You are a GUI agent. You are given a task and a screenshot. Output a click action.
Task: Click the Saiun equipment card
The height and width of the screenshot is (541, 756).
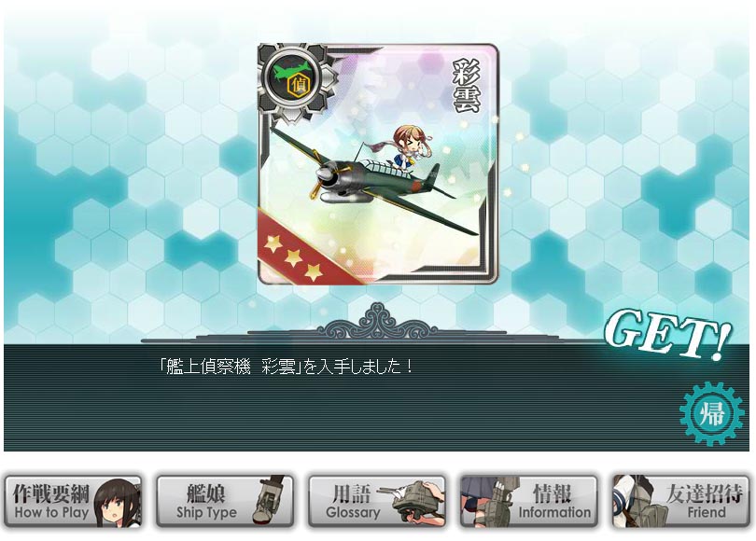(377, 164)
